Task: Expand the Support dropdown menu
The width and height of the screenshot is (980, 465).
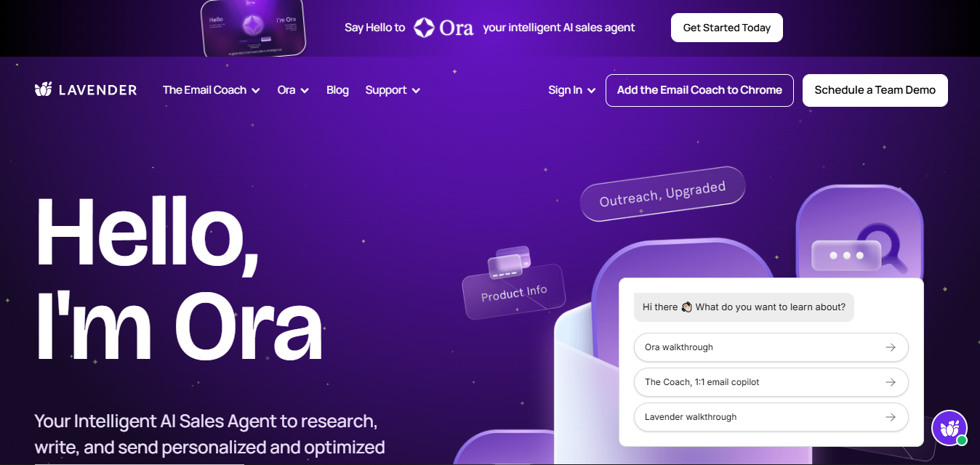Action: (x=393, y=90)
